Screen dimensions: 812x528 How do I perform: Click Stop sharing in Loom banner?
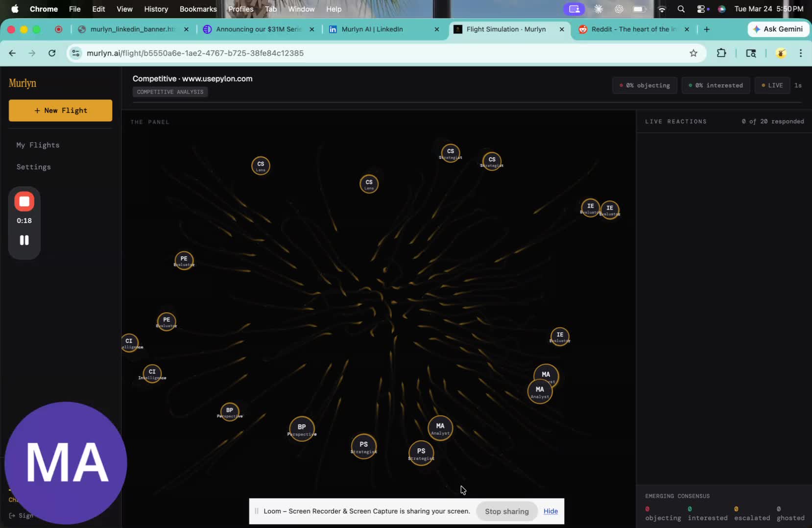[506, 511]
